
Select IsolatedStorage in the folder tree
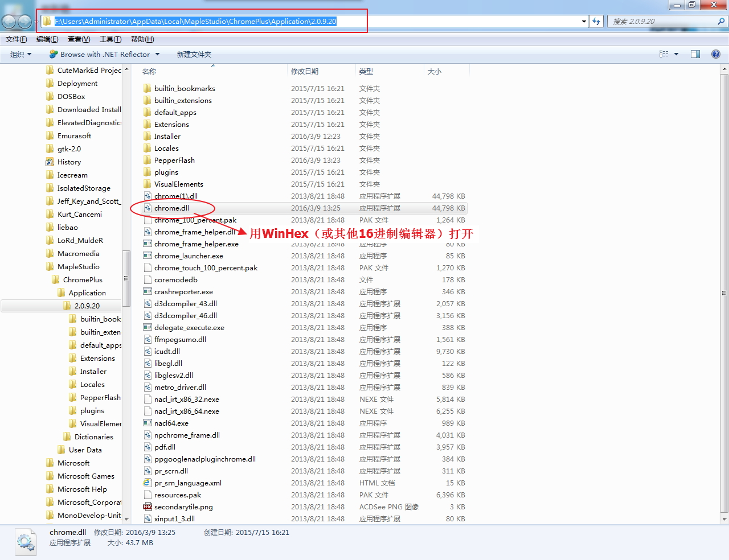[x=84, y=188]
